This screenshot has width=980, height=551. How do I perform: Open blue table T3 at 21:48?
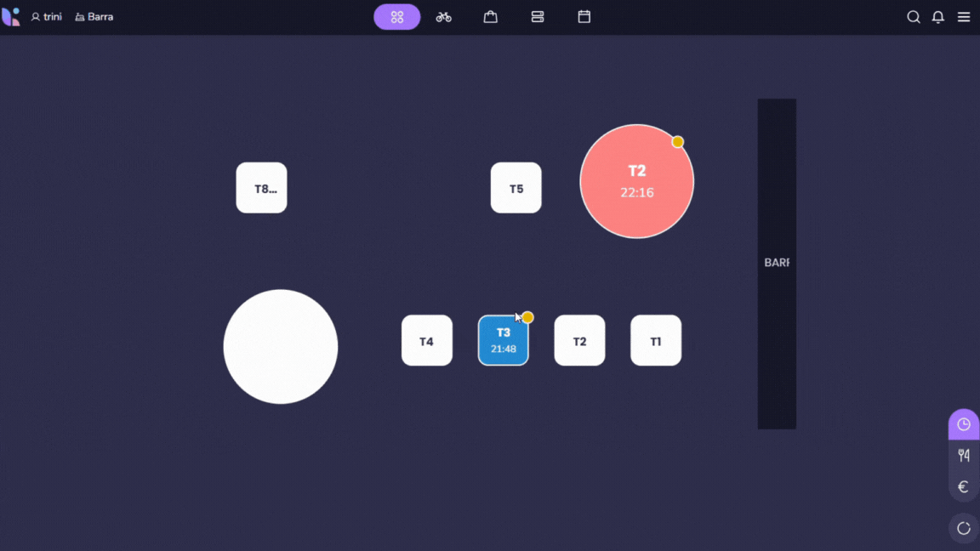tap(503, 340)
